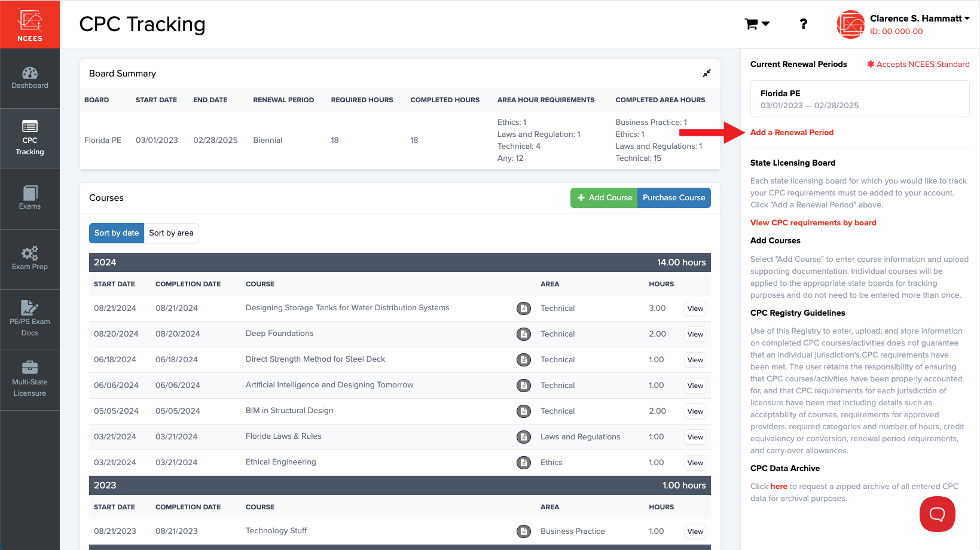The width and height of the screenshot is (980, 550).
Task: View the Technology Stuff course
Action: [x=695, y=531]
